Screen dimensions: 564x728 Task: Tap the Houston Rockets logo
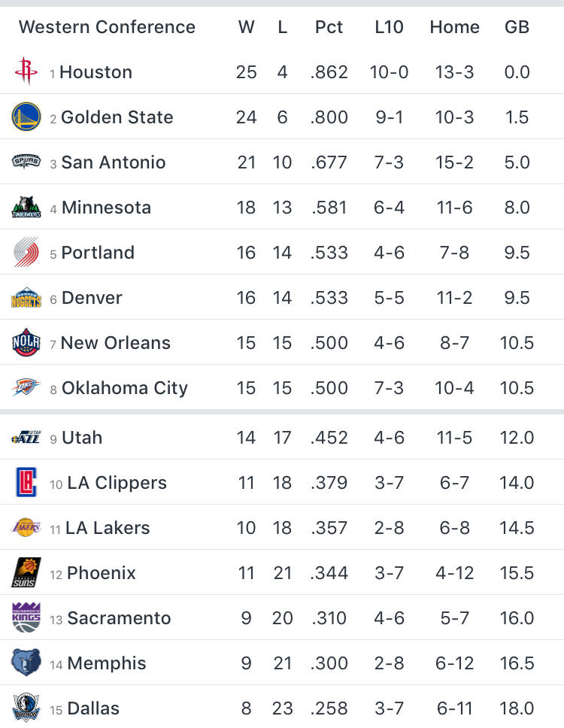[x=26, y=71]
